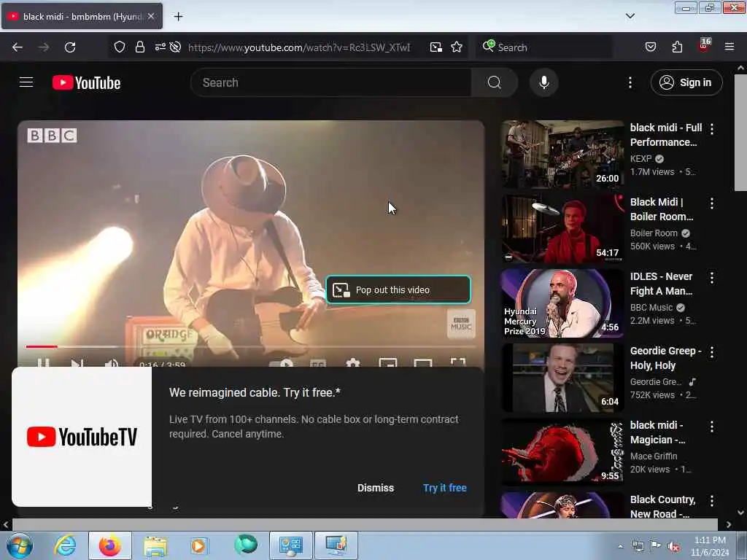Click the YouTube URL in address bar
This screenshot has width=747, height=560.
(x=298, y=47)
